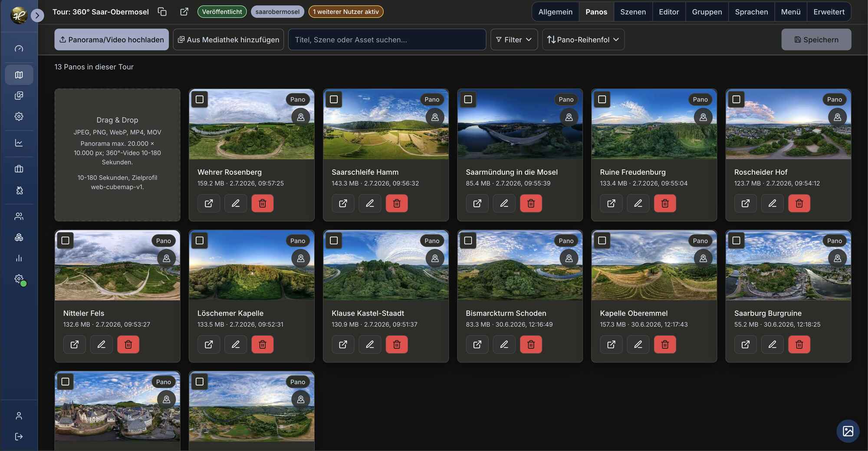Click the search field for title, scene or asset
Image resolution: width=868 pixels, height=451 pixels.
coord(387,39)
